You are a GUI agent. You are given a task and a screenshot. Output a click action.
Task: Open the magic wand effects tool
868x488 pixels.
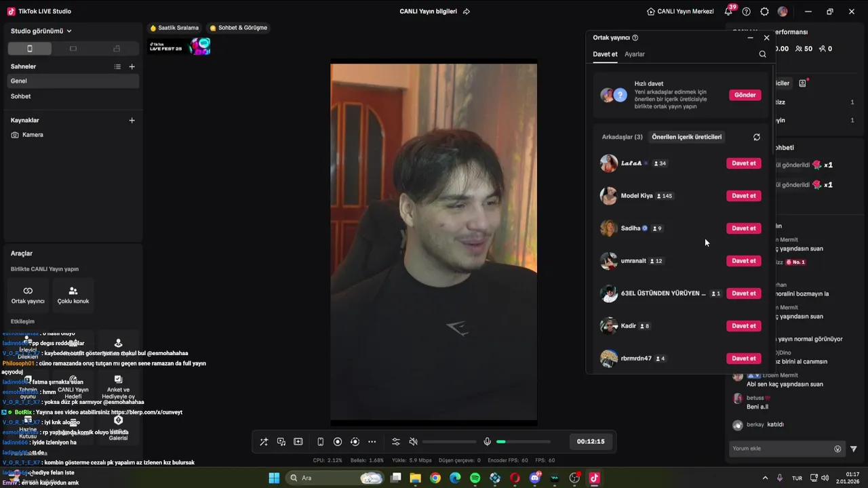tap(264, 442)
